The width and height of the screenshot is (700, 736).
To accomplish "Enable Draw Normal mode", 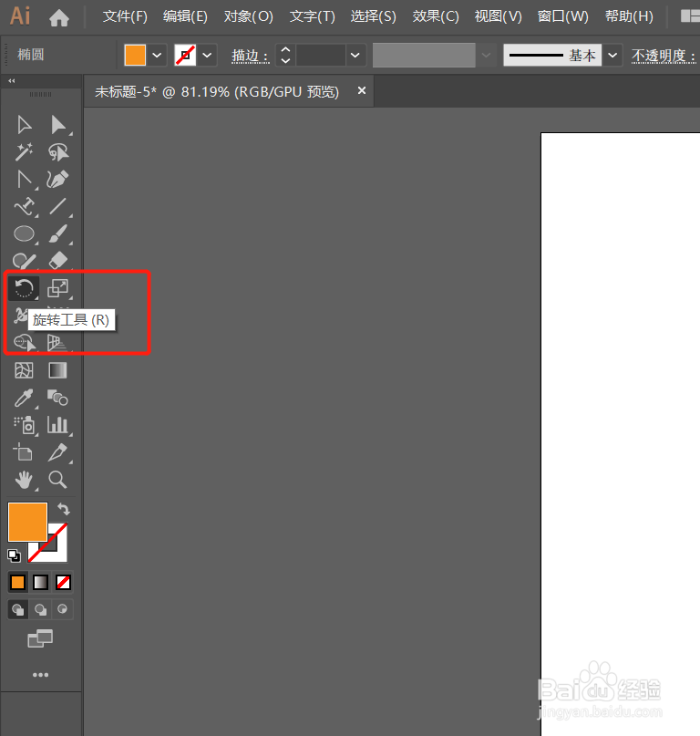I will [x=18, y=610].
